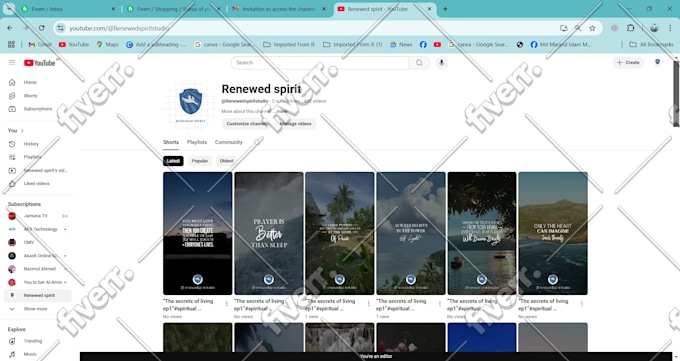Expand channel description via more link
Image resolution: width=680 pixels, height=361 pixels.
tap(282, 112)
